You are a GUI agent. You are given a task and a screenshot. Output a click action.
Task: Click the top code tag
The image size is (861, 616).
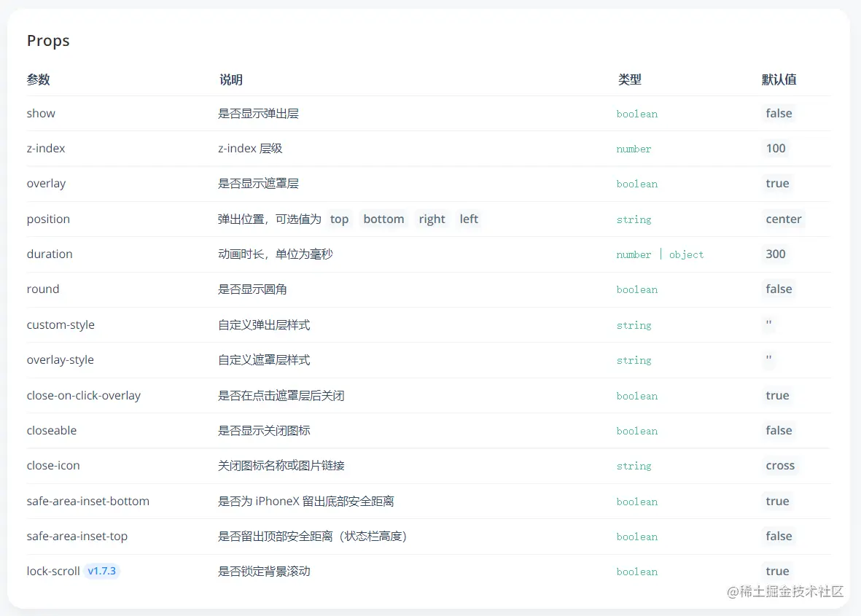pyautogui.click(x=339, y=219)
